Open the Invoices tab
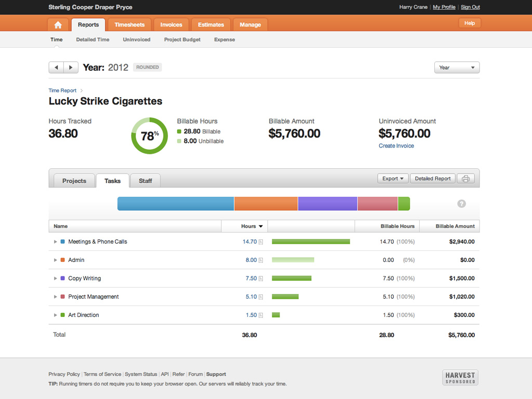 pos(171,25)
